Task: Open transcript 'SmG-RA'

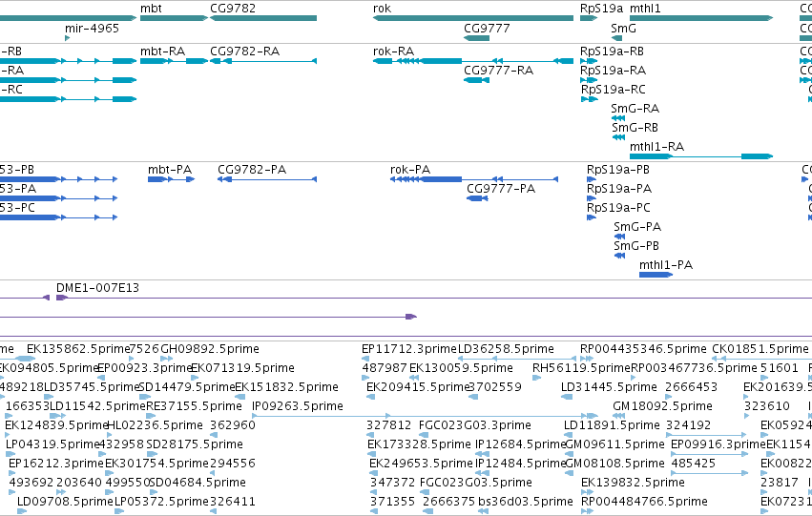Action: click(617, 118)
